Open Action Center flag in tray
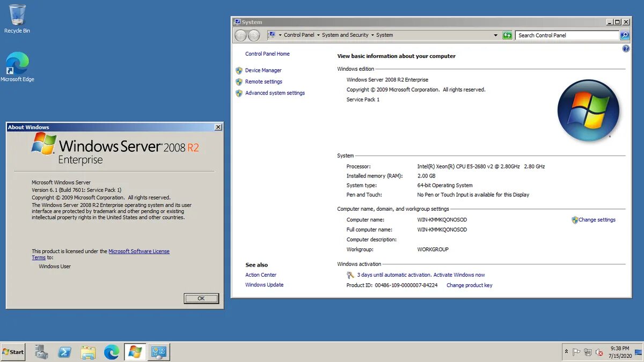Screen dimensions: 644x362 pos(576,352)
